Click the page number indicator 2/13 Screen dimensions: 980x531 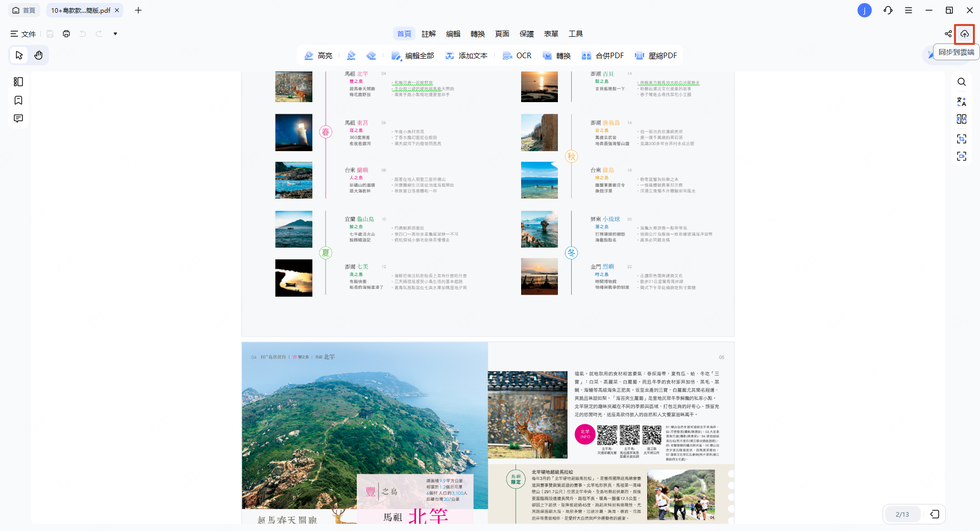tap(902, 514)
